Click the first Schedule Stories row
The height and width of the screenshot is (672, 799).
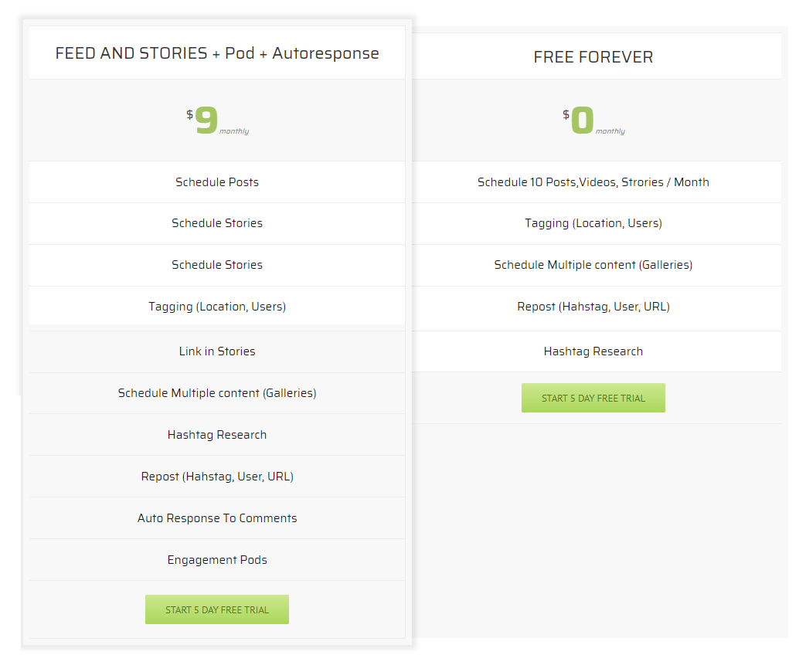click(x=217, y=223)
